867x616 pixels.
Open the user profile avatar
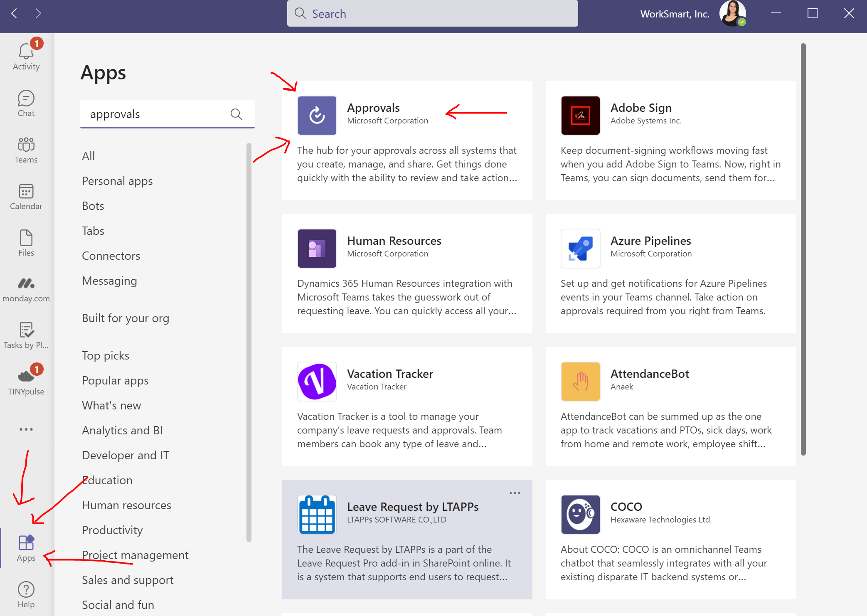coord(732,14)
